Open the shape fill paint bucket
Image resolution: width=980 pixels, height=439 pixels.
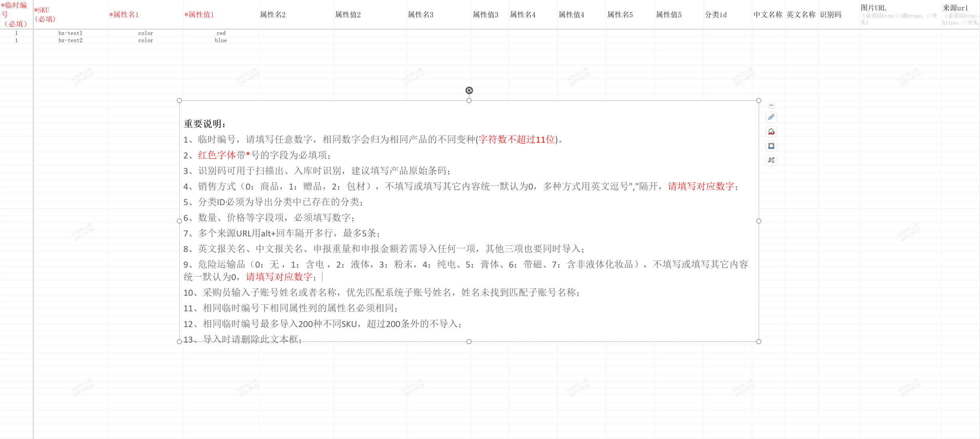(x=771, y=131)
